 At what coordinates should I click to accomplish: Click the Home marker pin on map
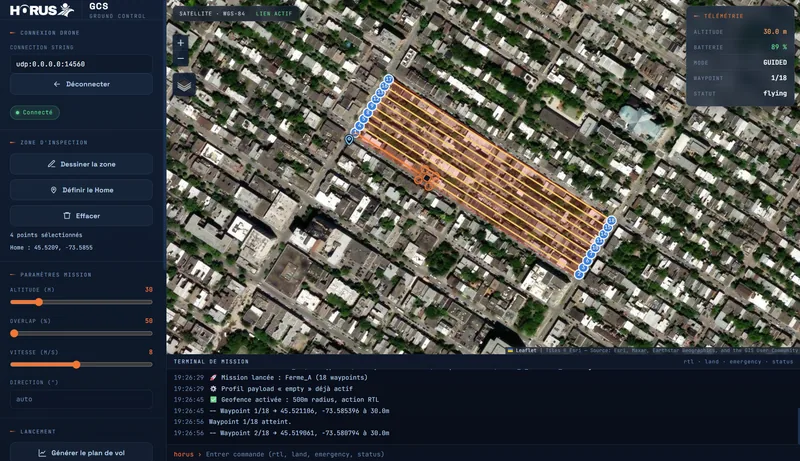349,139
